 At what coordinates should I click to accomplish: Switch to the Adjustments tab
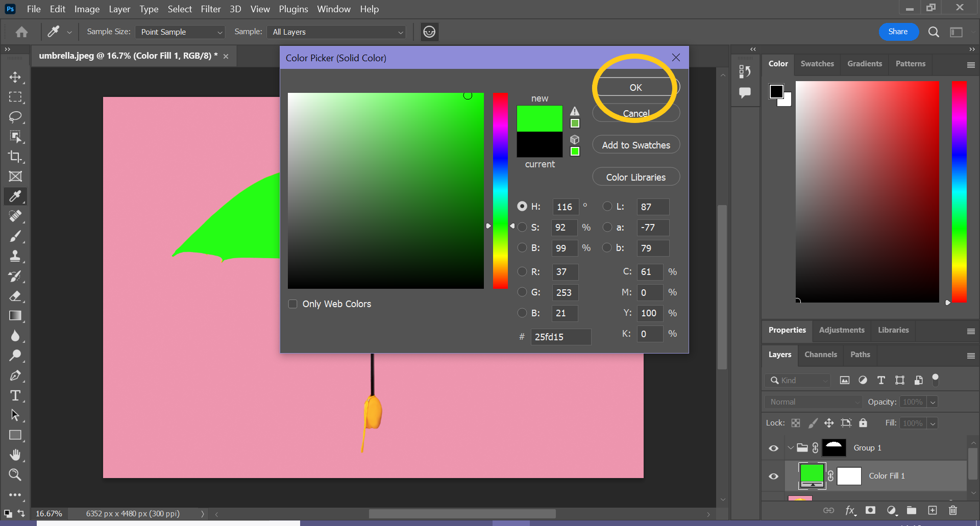pyautogui.click(x=842, y=330)
